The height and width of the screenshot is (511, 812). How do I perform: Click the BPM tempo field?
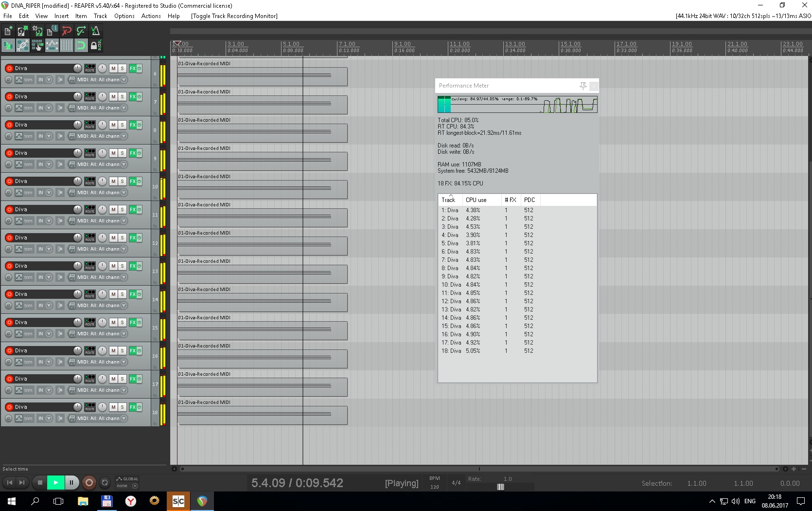click(x=435, y=487)
